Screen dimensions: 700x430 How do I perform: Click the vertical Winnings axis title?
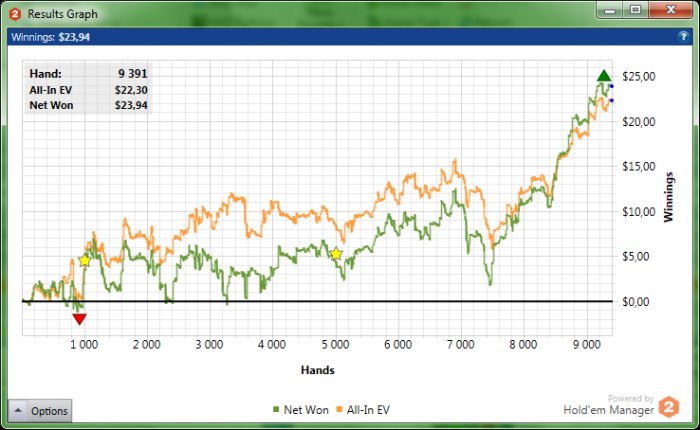click(x=668, y=197)
